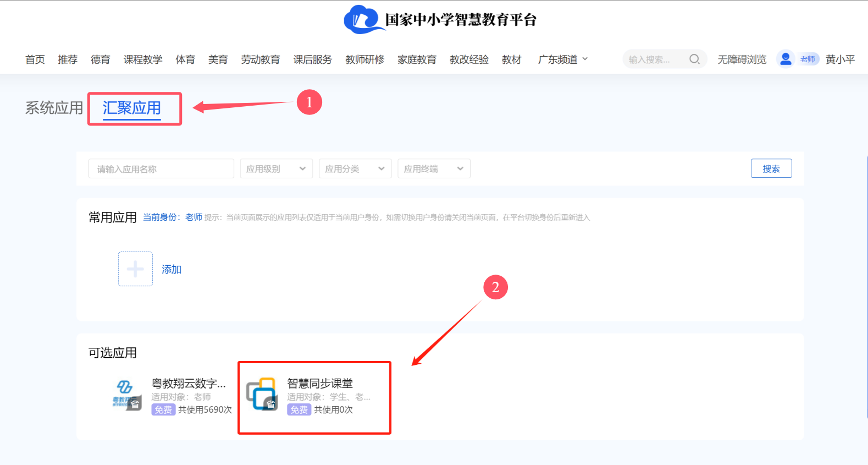Image resolution: width=868 pixels, height=465 pixels.
Task: Click the 无障碍浏览 link
Action: 742,59
